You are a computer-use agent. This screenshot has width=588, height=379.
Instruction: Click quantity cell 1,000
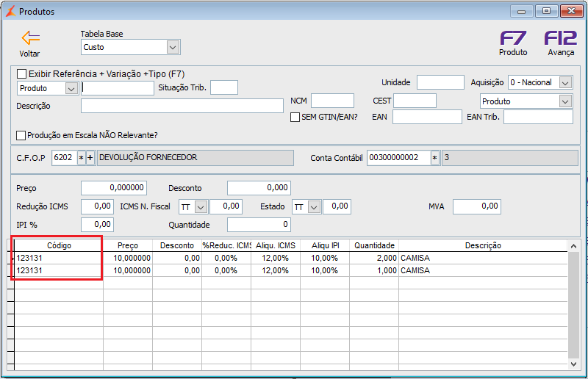[374, 270]
